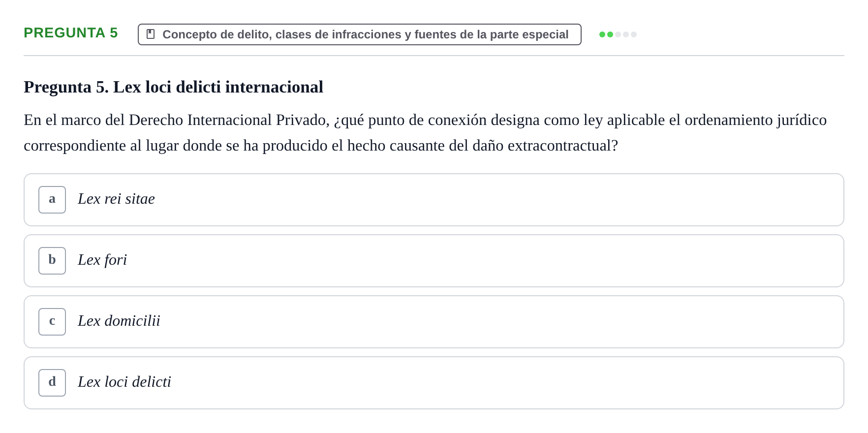Choose answer Lex rei sitae
This screenshot has height=433, width=868.
(116, 199)
